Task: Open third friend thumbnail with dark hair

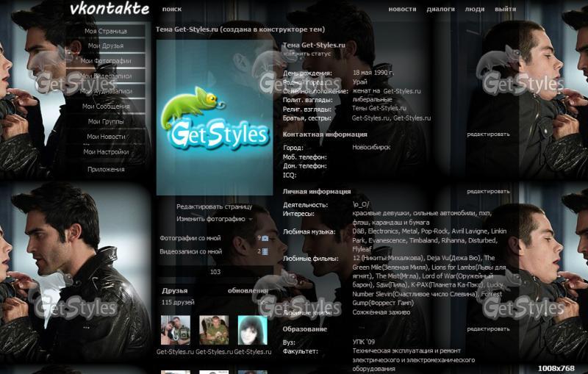Action: [253, 330]
